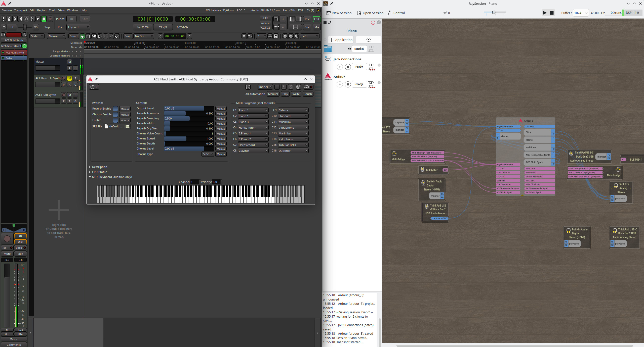Toggle Snap in the Ardour toolbar
The width and height of the screenshot is (644, 347).
pyautogui.click(x=128, y=36)
